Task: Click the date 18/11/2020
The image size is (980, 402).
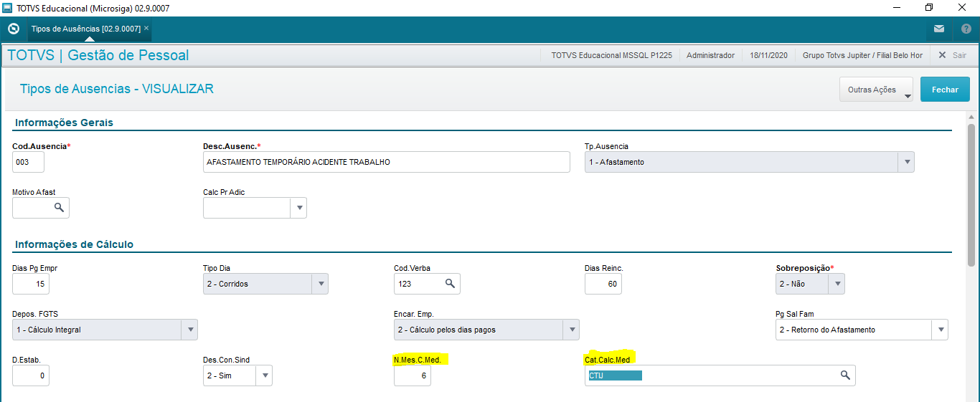Action: (768, 55)
